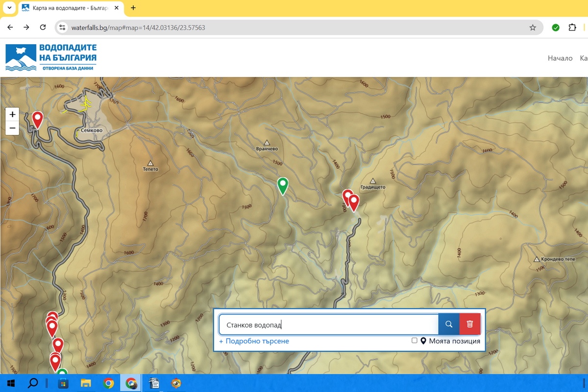View site information in the address bar
Image resolution: width=588 pixels, height=392 pixels.
(62, 27)
